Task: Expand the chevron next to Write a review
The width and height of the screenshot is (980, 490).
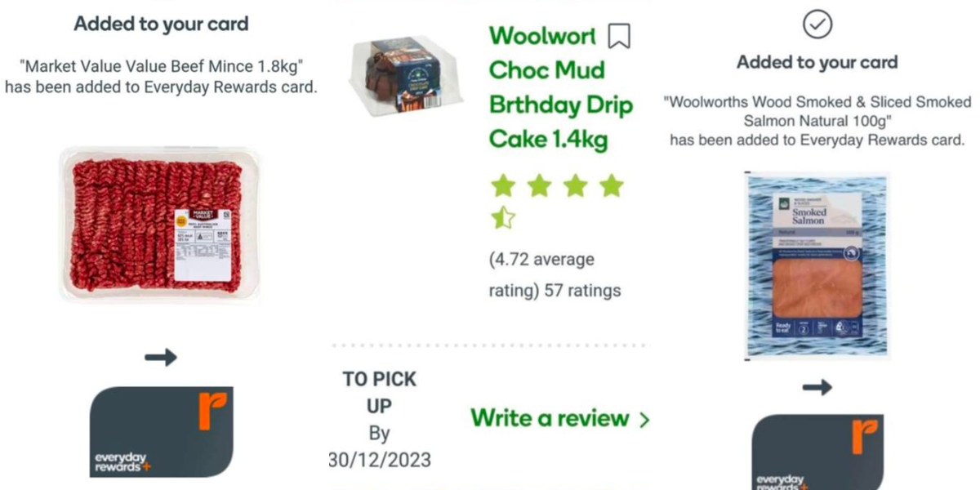Action: click(644, 420)
